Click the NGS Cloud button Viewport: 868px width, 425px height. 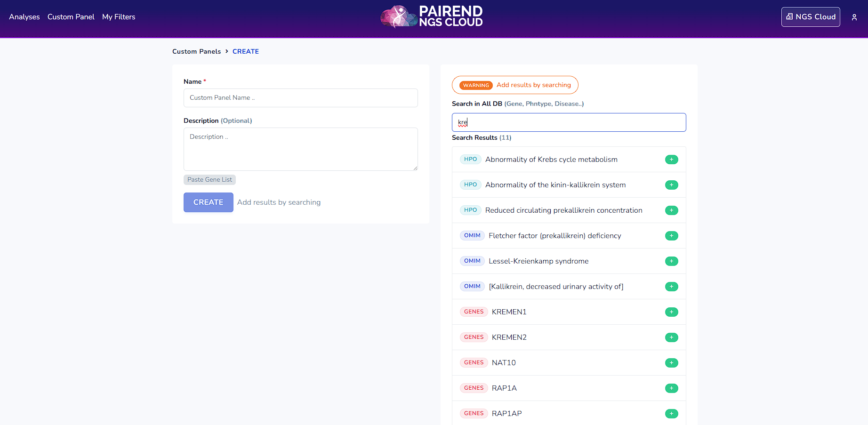(x=810, y=17)
